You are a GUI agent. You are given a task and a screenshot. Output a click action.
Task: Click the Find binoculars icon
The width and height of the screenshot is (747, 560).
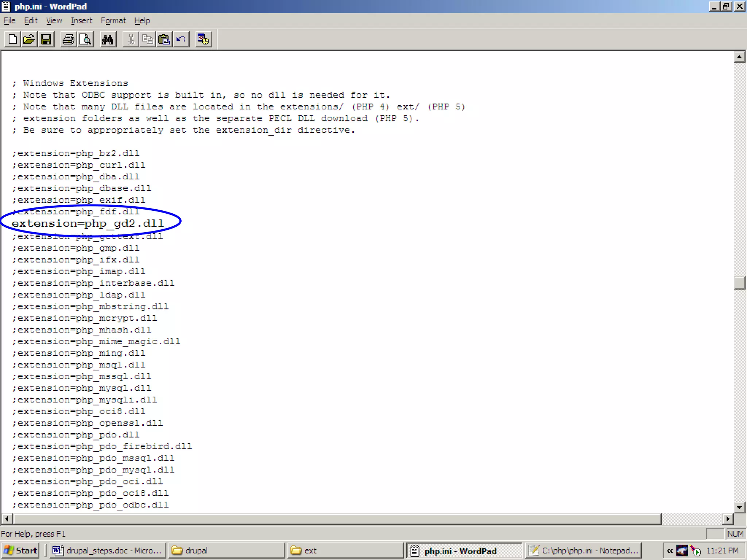(108, 39)
